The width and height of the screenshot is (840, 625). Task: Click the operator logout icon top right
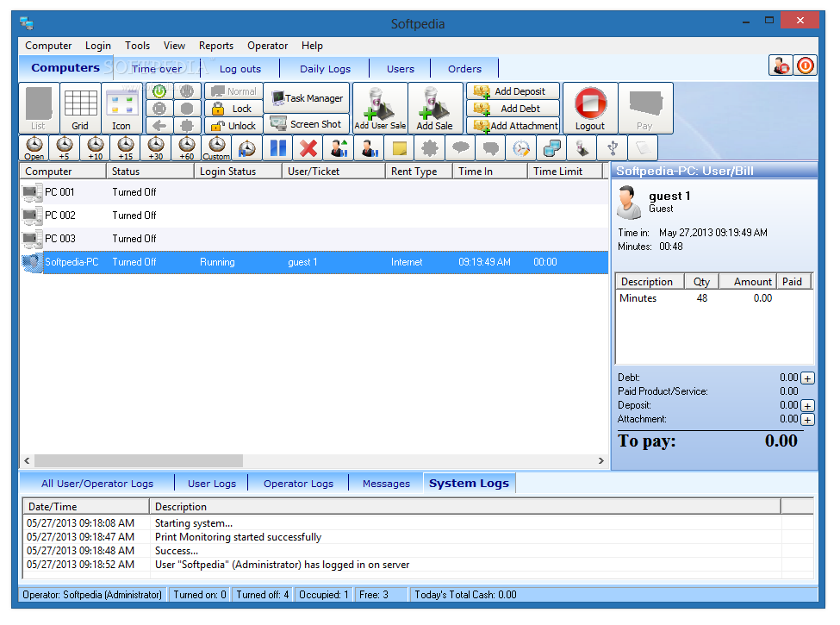[781, 66]
